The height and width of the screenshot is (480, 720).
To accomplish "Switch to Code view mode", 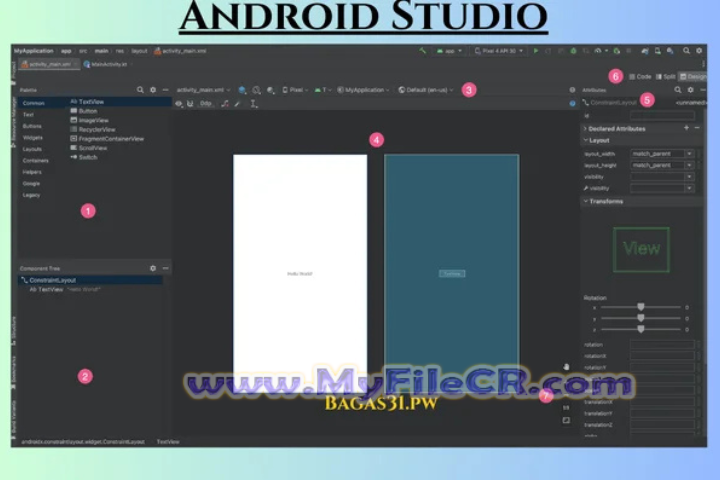I will [x=640, y=77].
